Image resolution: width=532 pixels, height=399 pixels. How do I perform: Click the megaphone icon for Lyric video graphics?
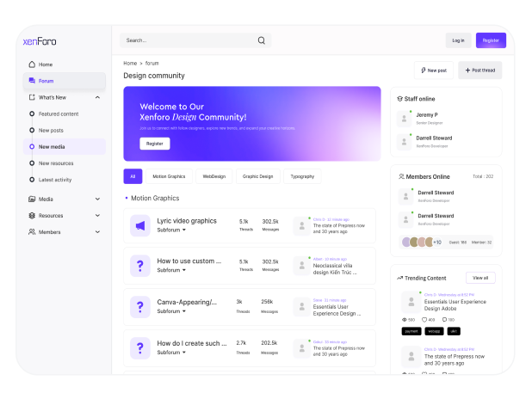tap(139, 225)
